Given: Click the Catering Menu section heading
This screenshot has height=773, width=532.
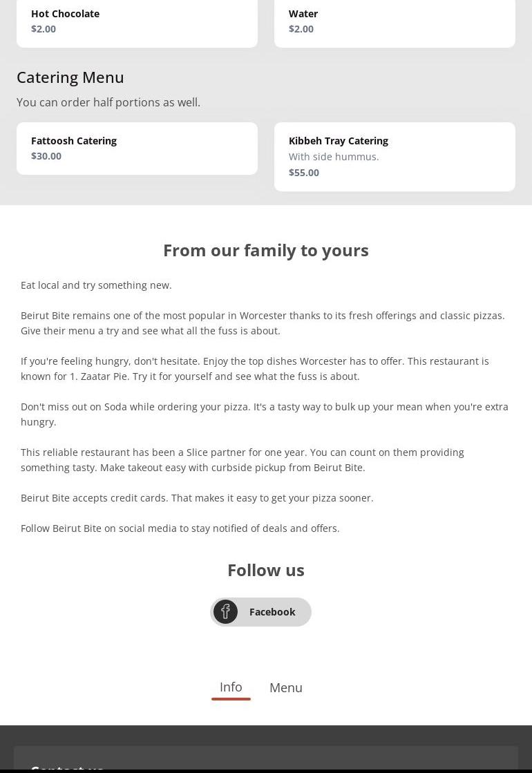Looking at the screenshot, I should click(70, 77).
